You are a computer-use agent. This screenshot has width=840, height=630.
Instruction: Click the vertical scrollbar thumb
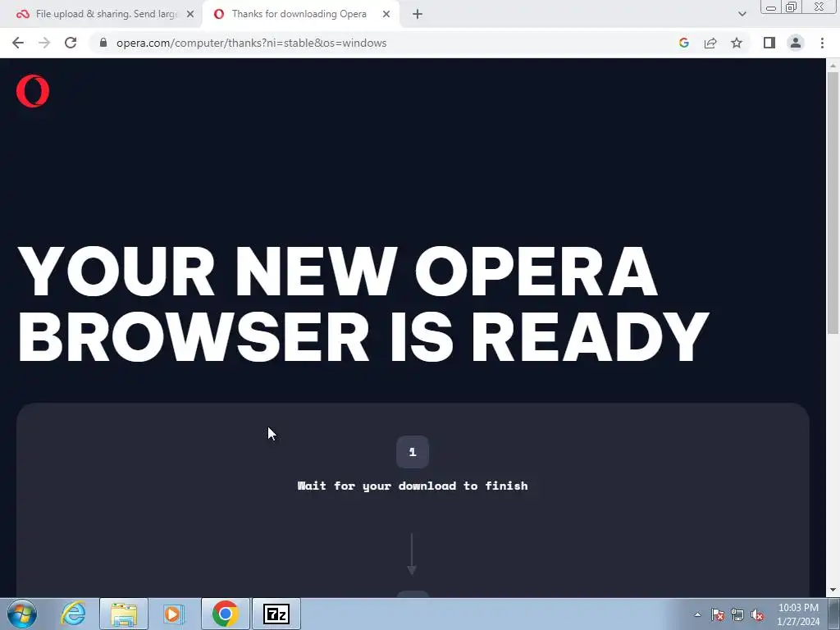click(x=833, y=203)
